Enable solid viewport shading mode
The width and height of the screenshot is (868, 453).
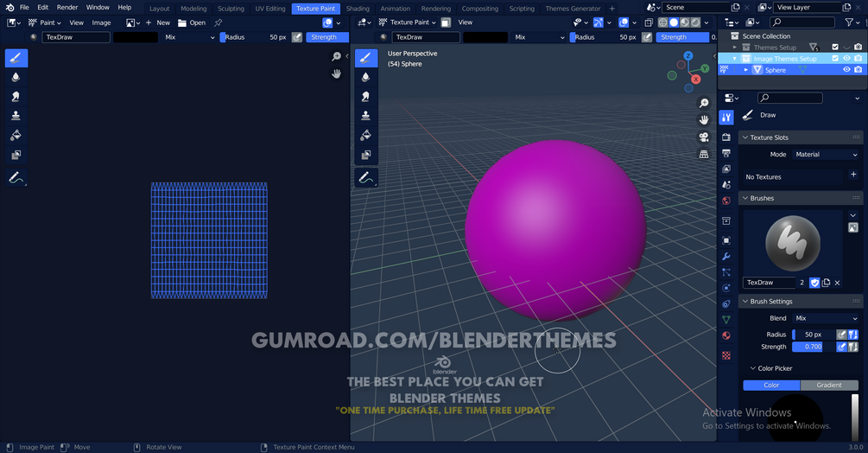674,22
